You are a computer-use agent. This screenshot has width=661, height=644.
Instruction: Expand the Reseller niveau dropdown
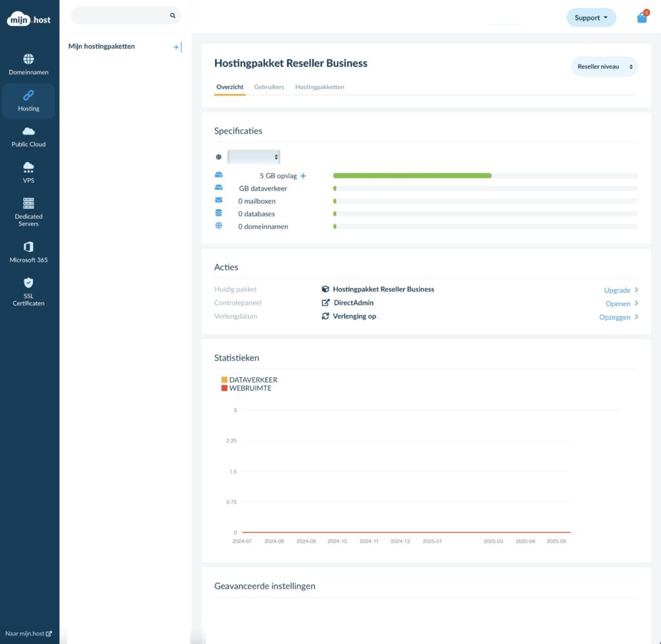click(x=604, y=67)
